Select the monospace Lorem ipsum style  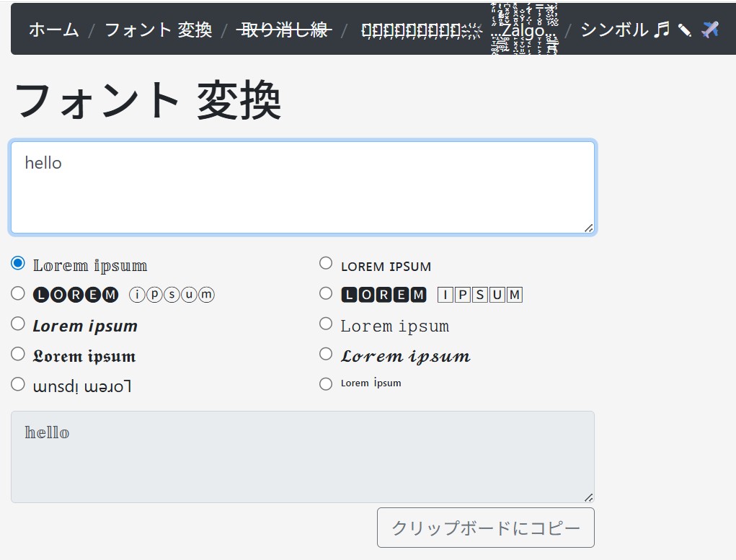click(326, 324)
